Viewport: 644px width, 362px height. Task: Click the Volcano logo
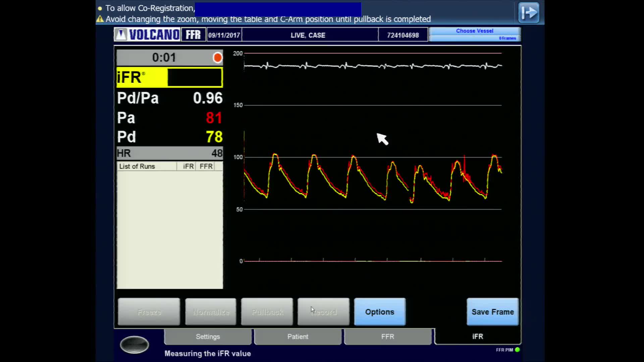147,35
